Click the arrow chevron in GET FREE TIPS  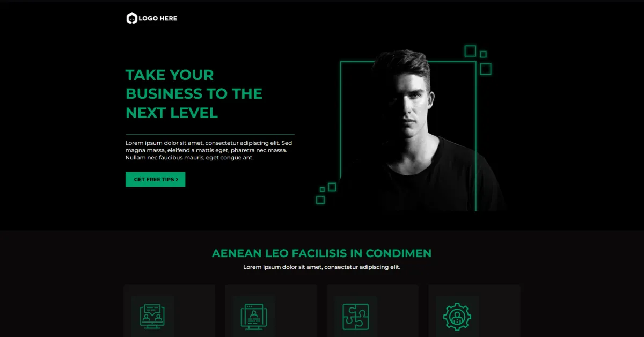[177, 179]
